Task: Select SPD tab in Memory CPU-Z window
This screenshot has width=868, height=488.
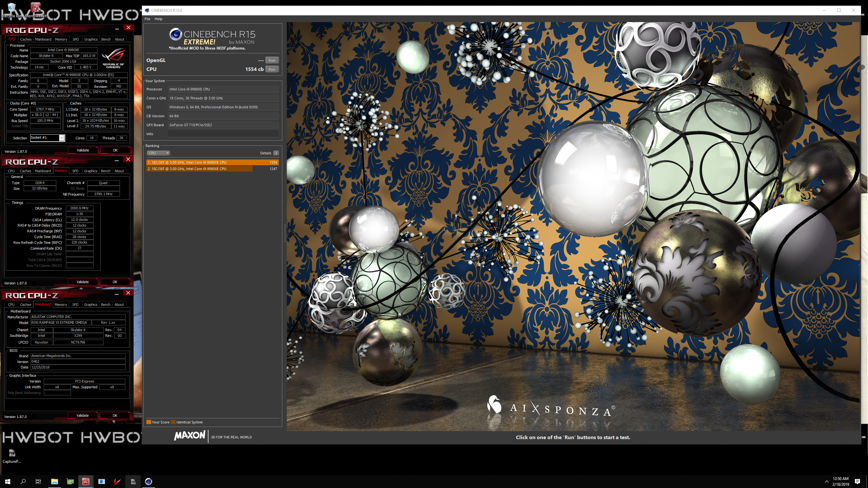Action: click(x=75, y=171)
